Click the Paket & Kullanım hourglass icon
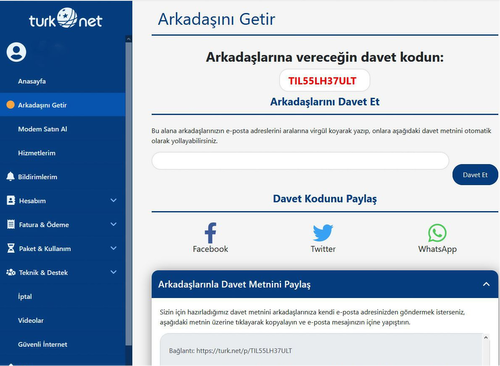Viewport: 500px width, 366px height. coord(11,248)
